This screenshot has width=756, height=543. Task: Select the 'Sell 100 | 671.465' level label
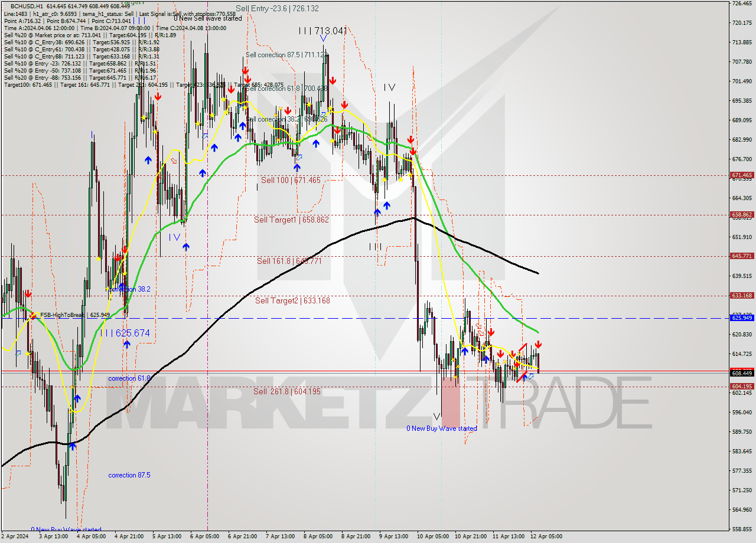pos(291,180)
